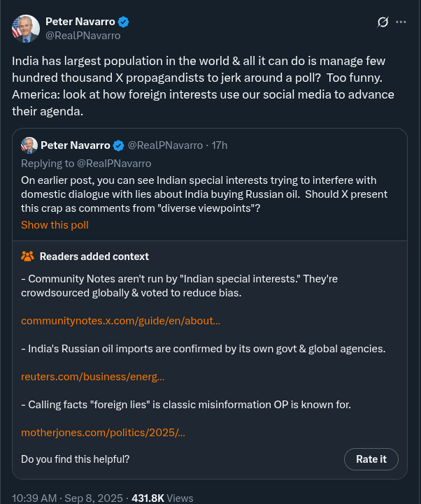The width and height of the screenshot is (421, 504).
Task: Click the Readers added context heading
Action: coord(94,257)
